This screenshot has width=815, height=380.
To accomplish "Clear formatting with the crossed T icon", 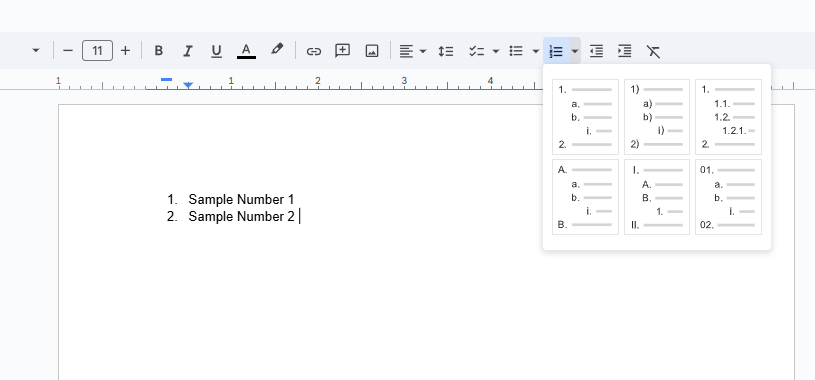I will [653, 51].
